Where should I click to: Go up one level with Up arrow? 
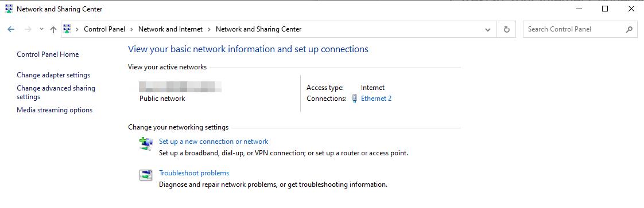(x=53, y=29)
